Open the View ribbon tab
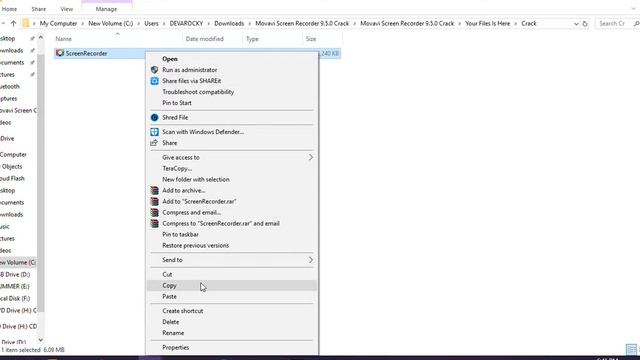The image size is (640, 360). click(x=67, y=9)
